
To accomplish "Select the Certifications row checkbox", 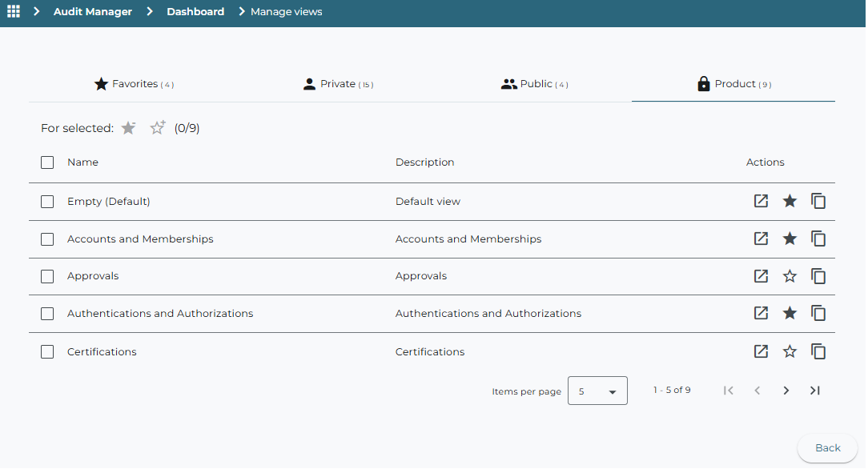I will 47,352.
